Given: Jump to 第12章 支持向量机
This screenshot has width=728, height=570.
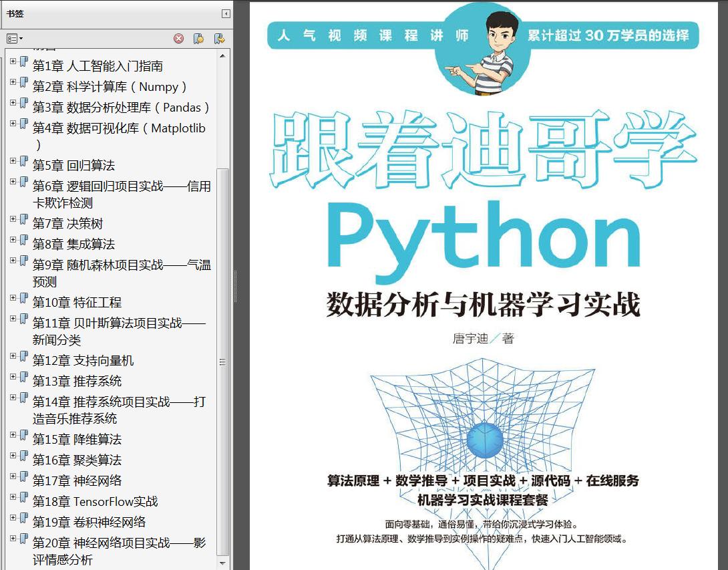Looking at the screenshot, I should (x=83, y=360).
